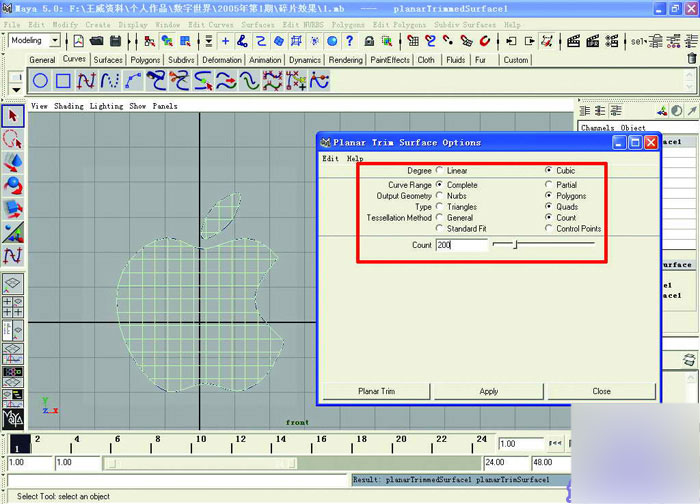The image size is (700, 504).
Task: Pick the Move tool in toolbox
Action: (x=12, y=163)
